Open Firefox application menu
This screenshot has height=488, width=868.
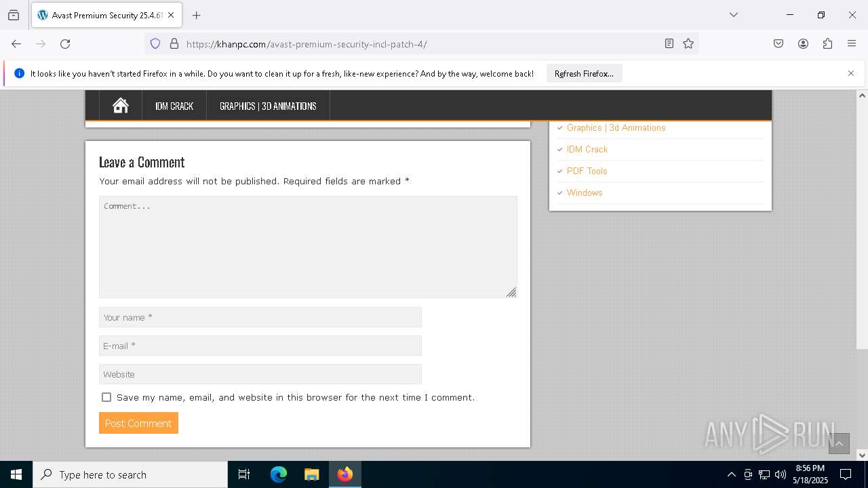(852, 43)
